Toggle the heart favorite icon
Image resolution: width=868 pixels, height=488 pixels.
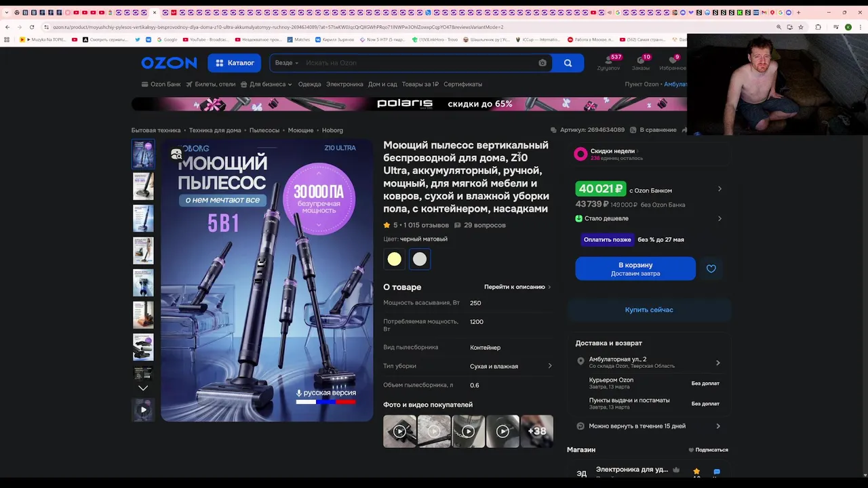[x=711, y=268]
